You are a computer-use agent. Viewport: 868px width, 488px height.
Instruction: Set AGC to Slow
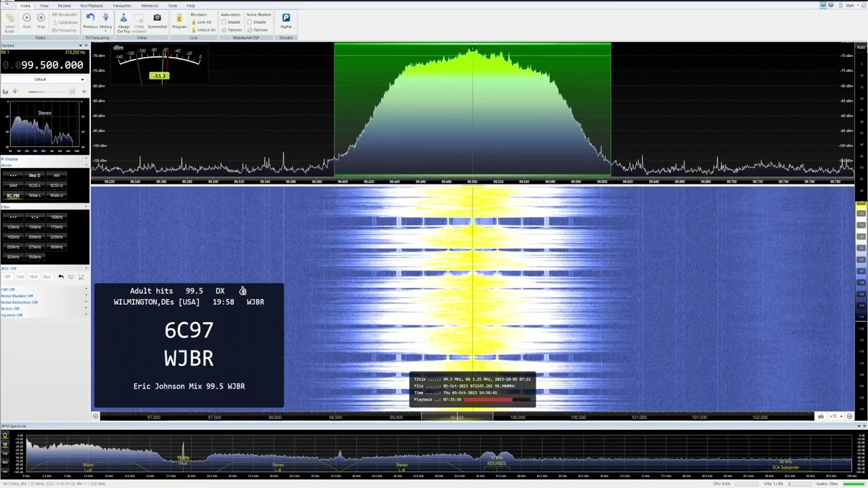pos(47,277)
